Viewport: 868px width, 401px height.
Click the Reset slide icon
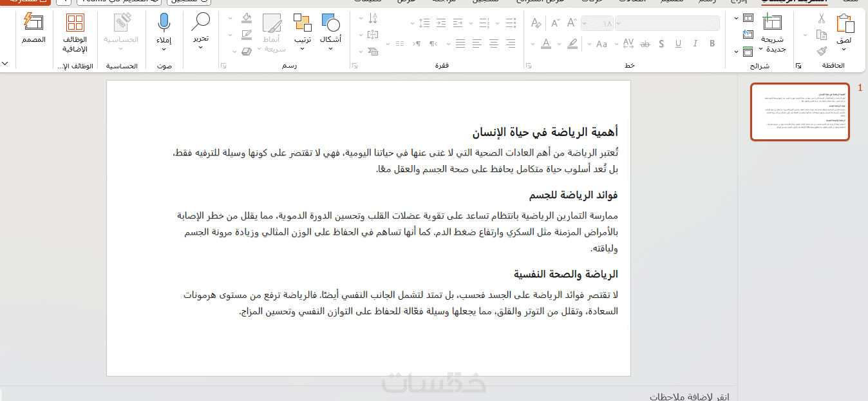click(748, 34)
